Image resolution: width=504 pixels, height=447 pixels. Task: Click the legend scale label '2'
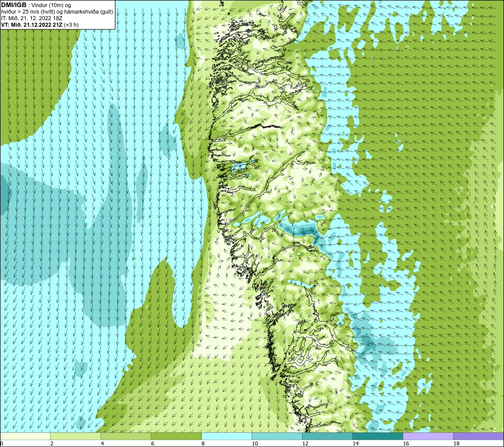coord(52,444)
